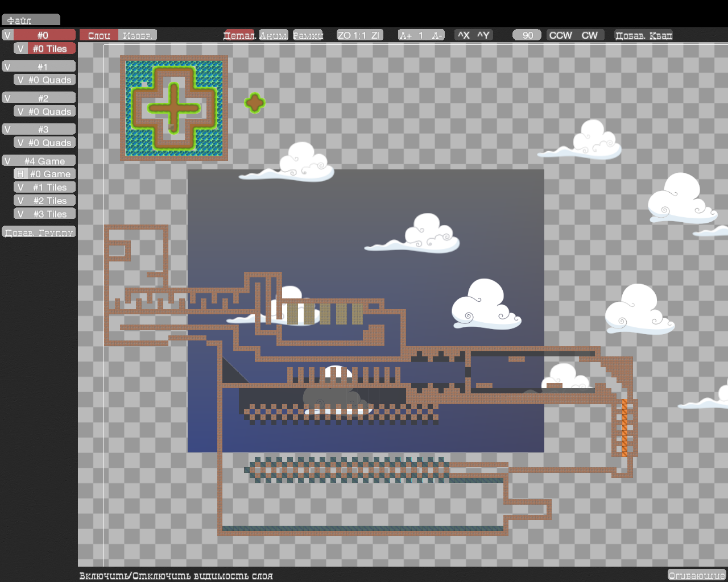The height and width of the screenshot is (582, 728).
Task: Toggle visibility of #1 Tiles layer
Action: point(20,187)
